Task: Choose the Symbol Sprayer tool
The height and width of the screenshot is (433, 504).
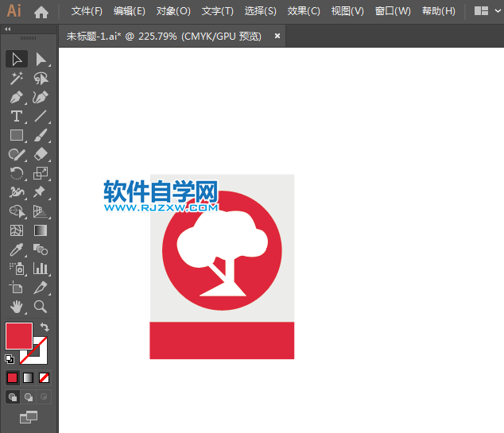Action: (17, 269)
